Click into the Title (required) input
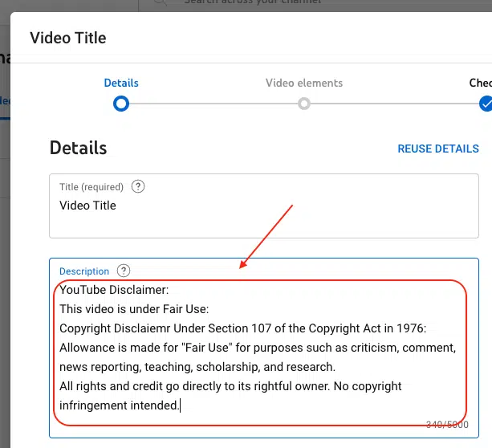The height and width of the screenshot is (448, 492). point(264,206)
